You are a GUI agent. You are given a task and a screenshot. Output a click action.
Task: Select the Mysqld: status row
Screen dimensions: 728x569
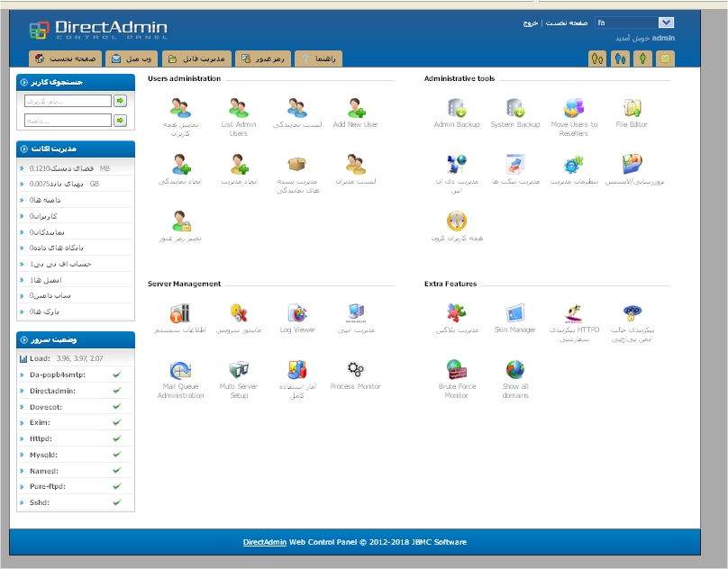(x=76, y=455)
